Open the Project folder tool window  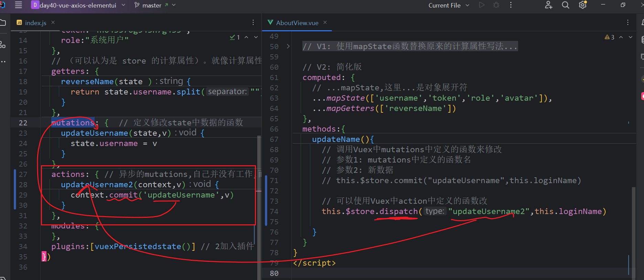point(3,23)
